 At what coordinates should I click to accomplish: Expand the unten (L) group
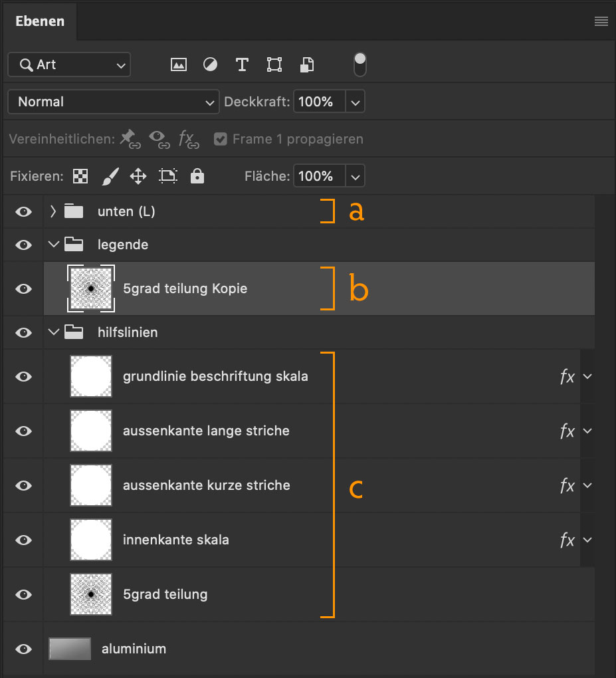coord(52,211)
